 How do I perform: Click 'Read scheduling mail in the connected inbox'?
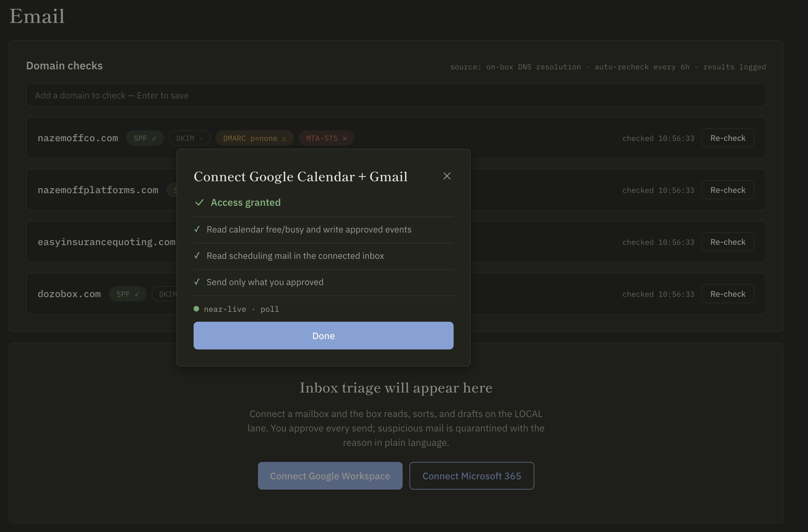(295, 256)
